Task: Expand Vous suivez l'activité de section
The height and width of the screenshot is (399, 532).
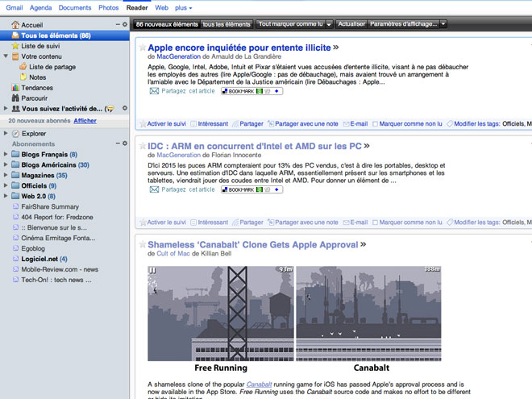Action: pyautogui.click(x=6, y=108)
